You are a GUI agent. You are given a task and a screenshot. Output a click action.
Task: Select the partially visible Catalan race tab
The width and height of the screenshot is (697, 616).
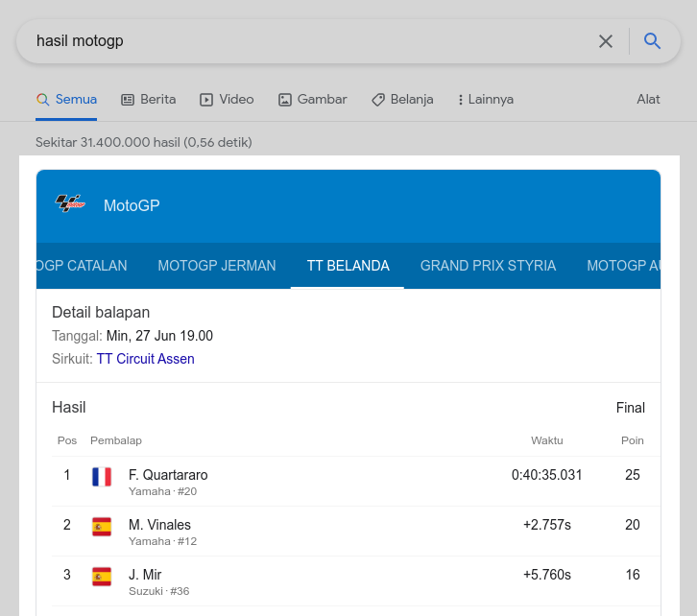[x=83, y=266]
